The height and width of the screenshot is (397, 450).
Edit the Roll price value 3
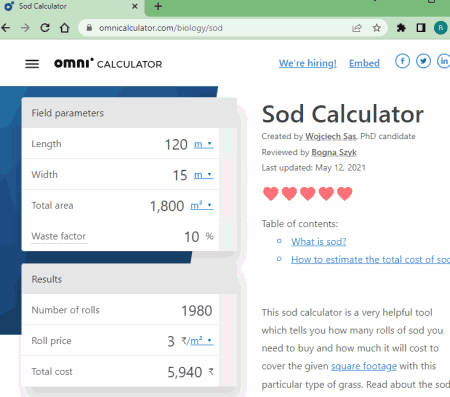tap(171, 341)
